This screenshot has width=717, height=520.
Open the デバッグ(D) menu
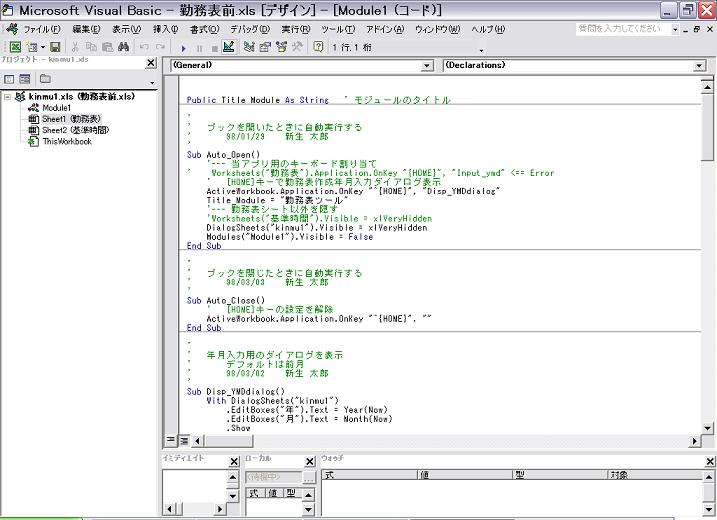click(250, 29)
